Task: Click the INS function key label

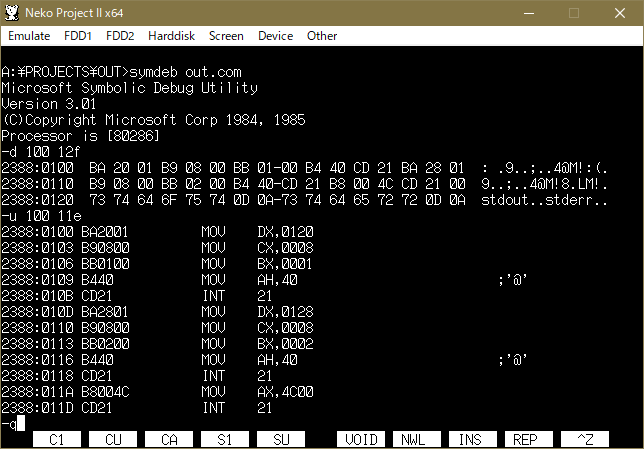Action: (x=473, y=440)
